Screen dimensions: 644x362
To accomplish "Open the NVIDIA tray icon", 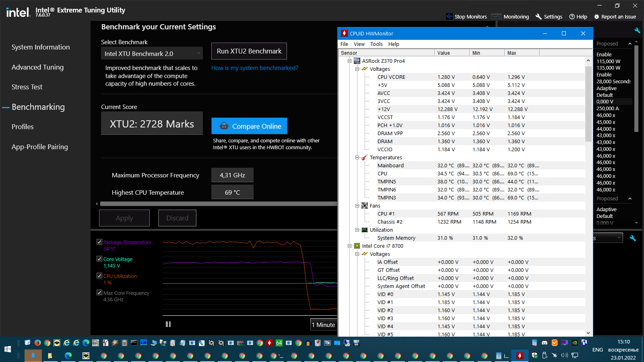I will 575,343.
